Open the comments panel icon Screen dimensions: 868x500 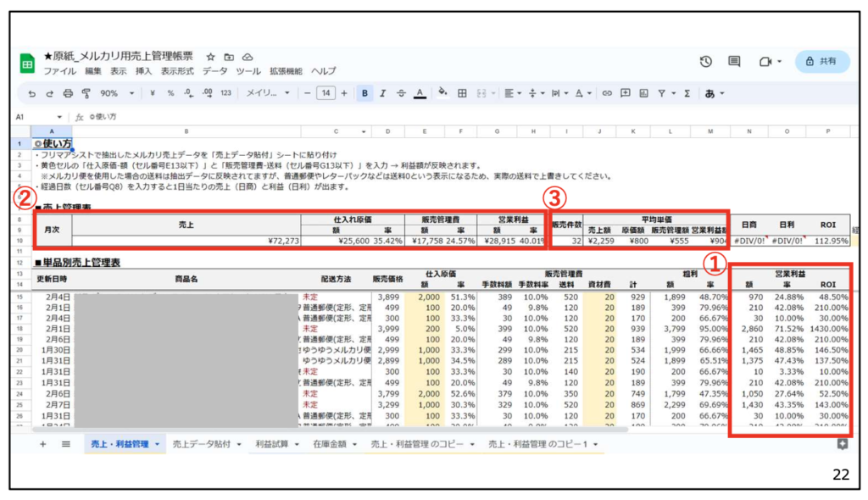pyautogui.click(x=734, y=62)
